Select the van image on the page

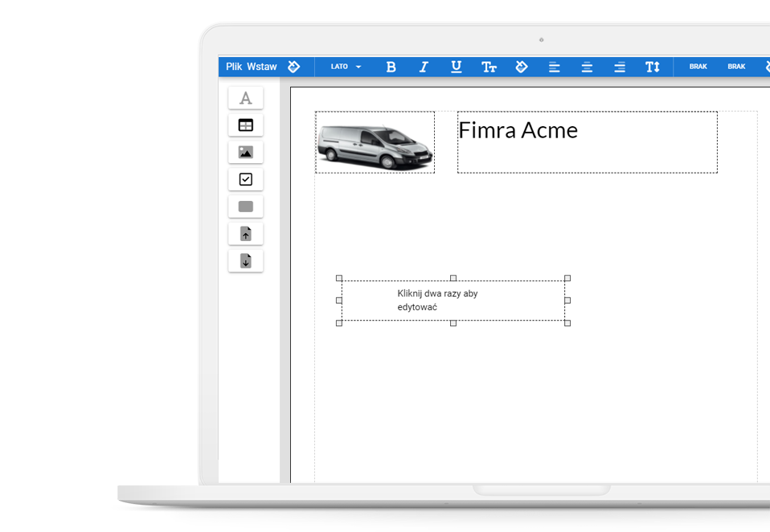pos(375,143)
